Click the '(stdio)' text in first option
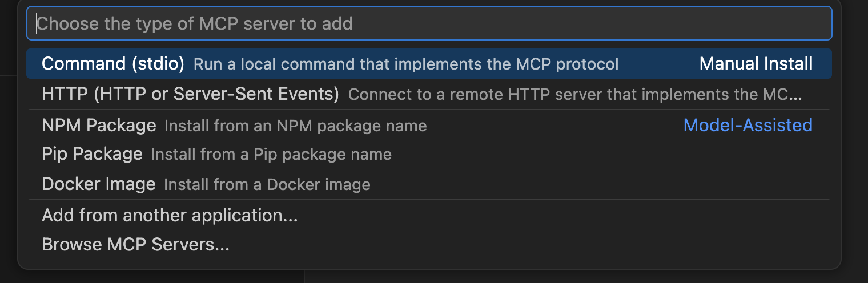Viewport: 868px width, 283px height. [x=158, y=64]
